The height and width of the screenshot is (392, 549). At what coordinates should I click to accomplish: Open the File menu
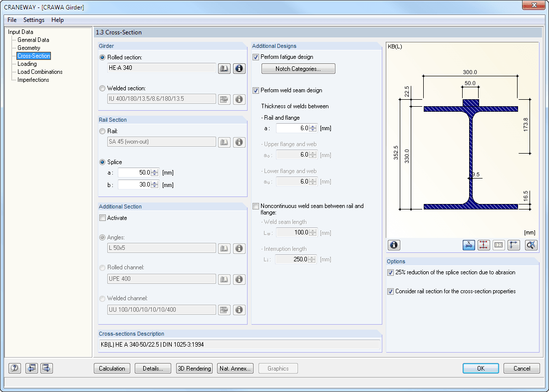click(x=12, y=20)
